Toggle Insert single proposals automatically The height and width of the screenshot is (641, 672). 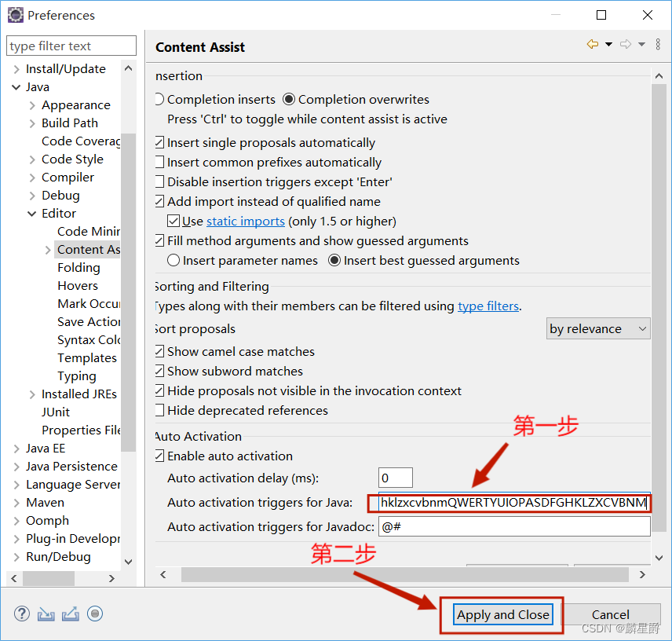pyautogui.click(x=159, y=142)
